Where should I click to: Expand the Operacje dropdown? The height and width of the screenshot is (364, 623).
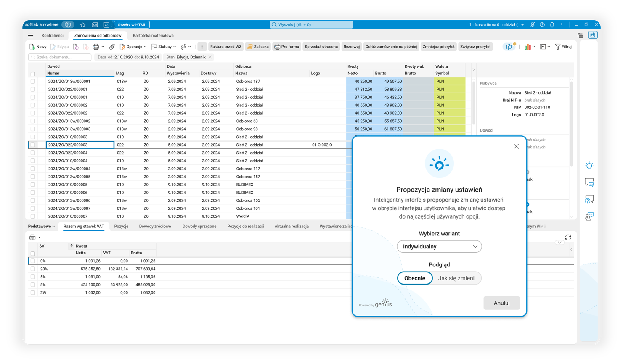[133, 47]
